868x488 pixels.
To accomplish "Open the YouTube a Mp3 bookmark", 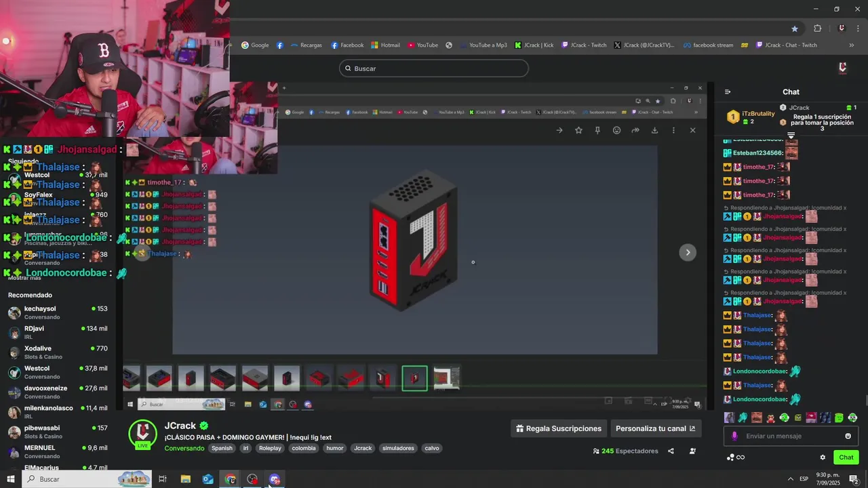I will (484, 45).
